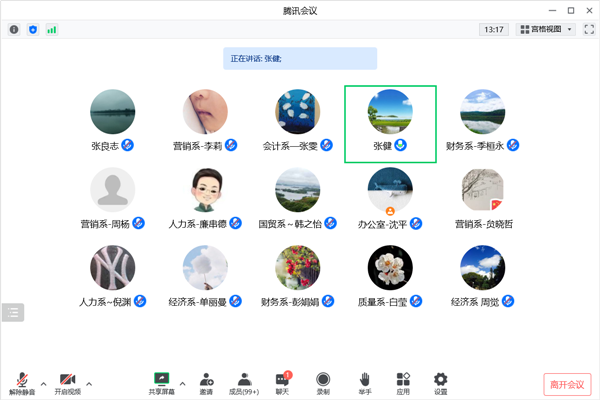Click the blue security shield icon

point(32,30)
